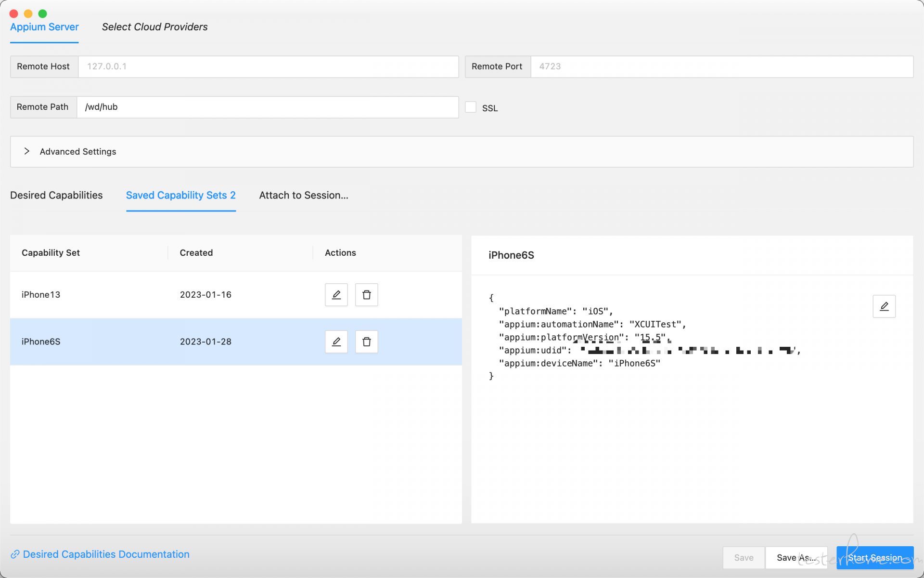The height and width of the screenshot is (578, 924).
Task: Switch to the Appium Server tab
Action: click(x=44, y=27)
